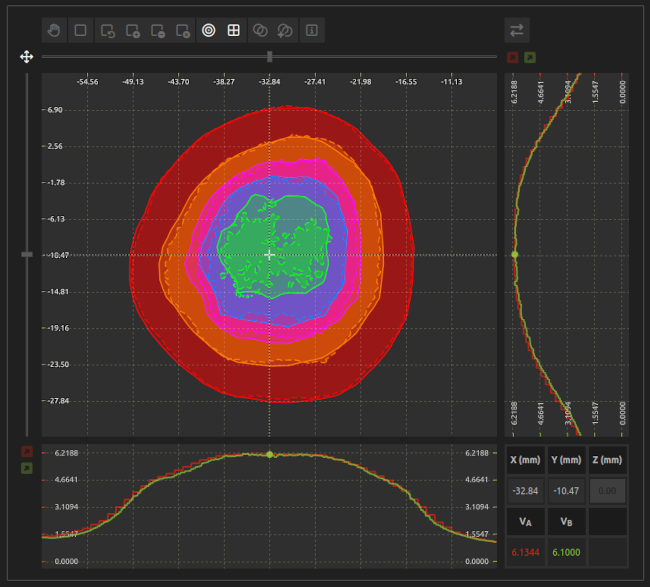Screen dimensions: 650x587
Task: Click the -10.47 y-axis label
Action: tap(58, 255)
